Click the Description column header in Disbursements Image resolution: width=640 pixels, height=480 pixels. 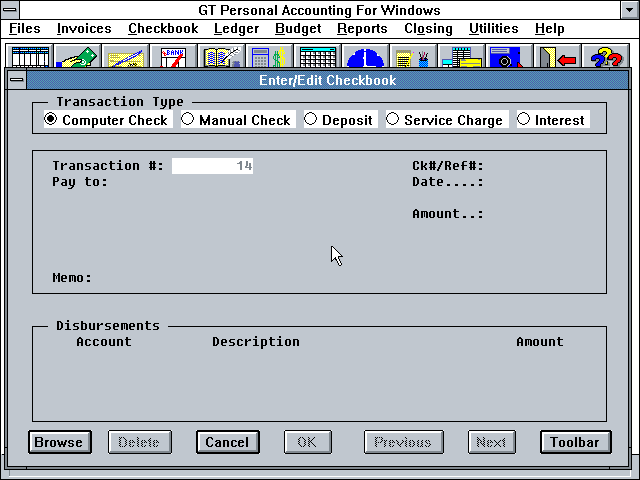tap(256, 342)
